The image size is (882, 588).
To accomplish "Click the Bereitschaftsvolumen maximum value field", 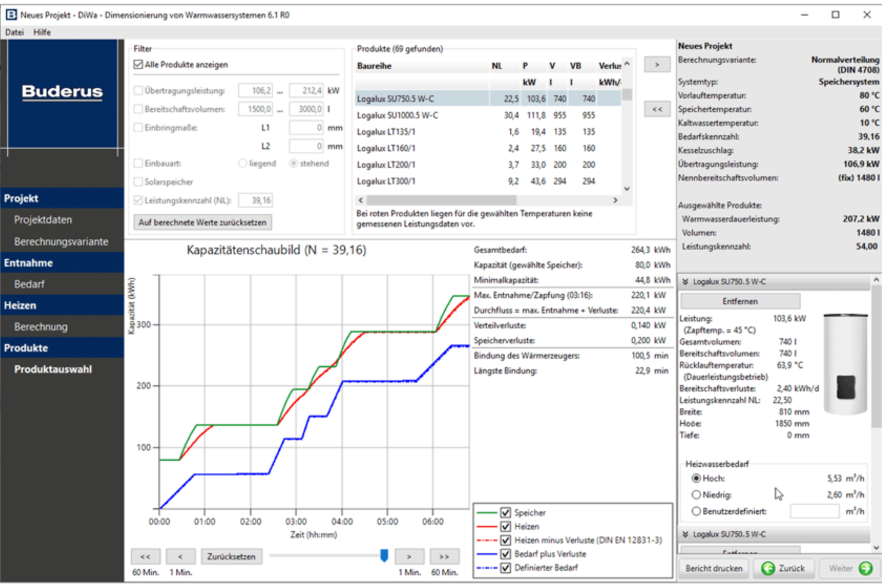I will [306, 109].
